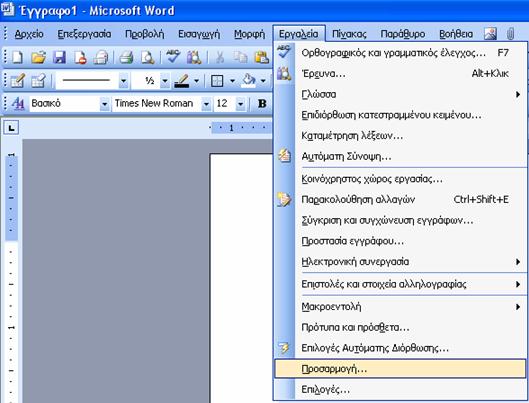529x403 pixels.
Task: Toggle Bold formatting button
Action: pos(262,104)
